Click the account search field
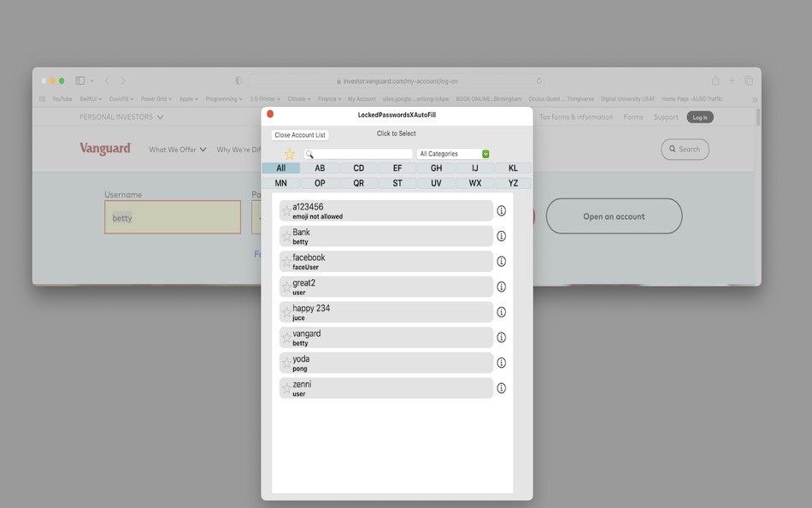This screenshot has height=508, width=812. (x=358, y=154)
